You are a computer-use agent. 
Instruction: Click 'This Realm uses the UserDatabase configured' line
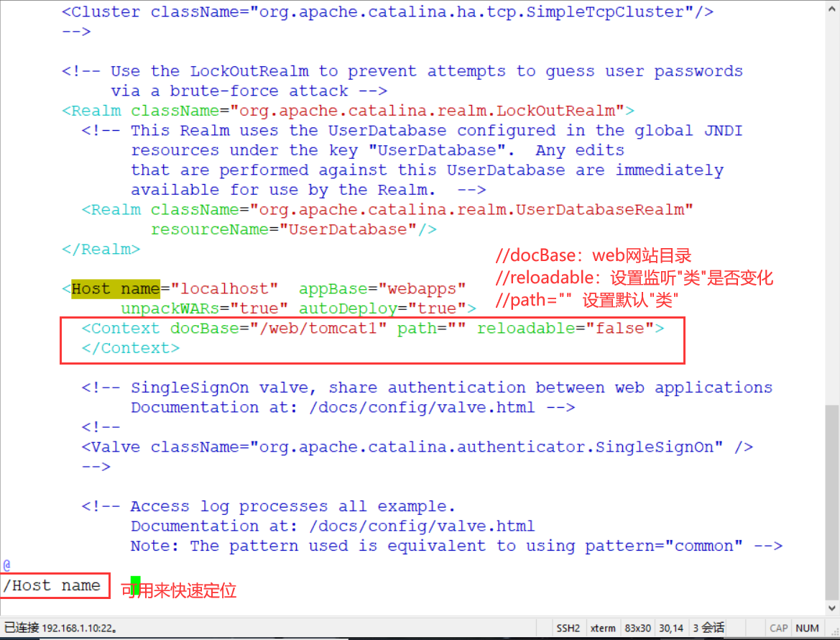pyautogui.click(x=412, y=131)
